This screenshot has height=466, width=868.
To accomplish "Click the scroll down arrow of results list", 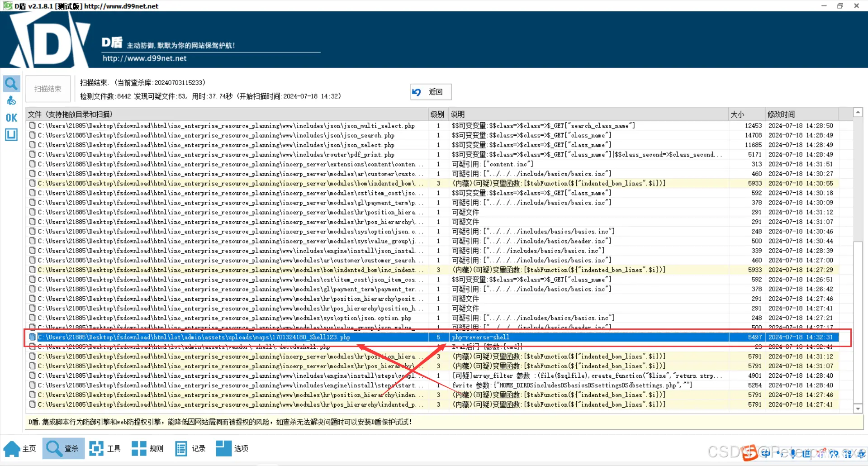I will click(x=858, y=409).
